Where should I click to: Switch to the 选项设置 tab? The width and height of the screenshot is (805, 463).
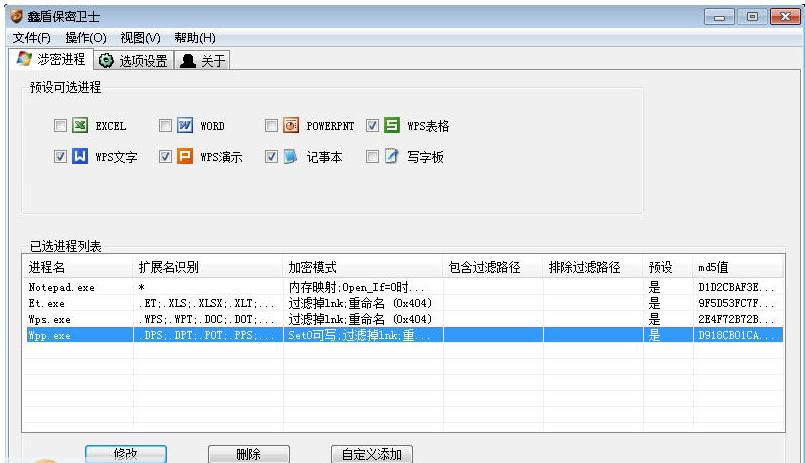pos(134,61)
